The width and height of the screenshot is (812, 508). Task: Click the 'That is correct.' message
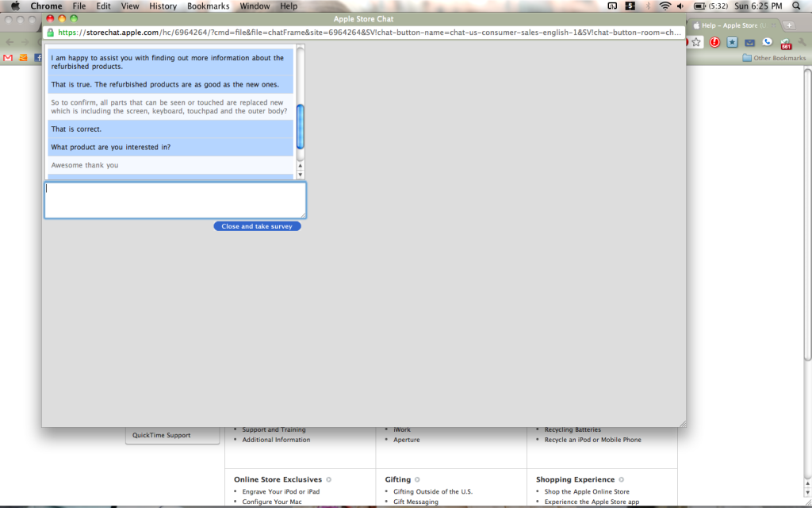tap(170, 129)
